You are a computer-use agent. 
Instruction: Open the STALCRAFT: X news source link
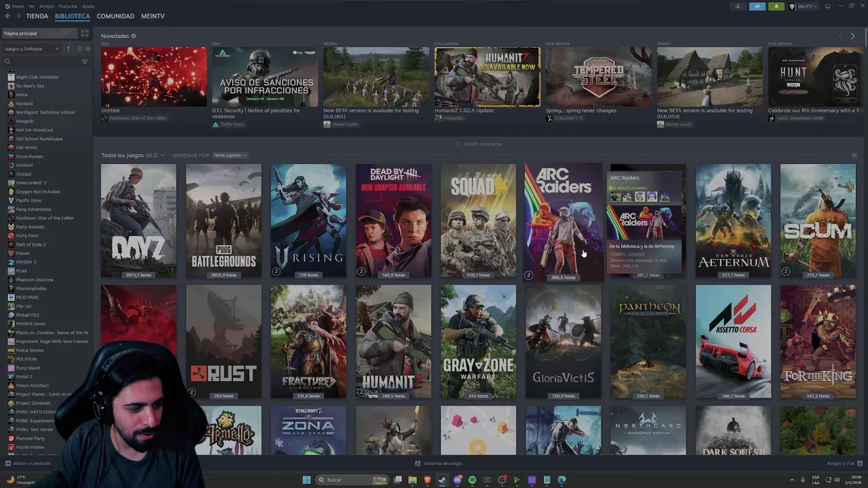pyautogui.click(x=565, y=118)
